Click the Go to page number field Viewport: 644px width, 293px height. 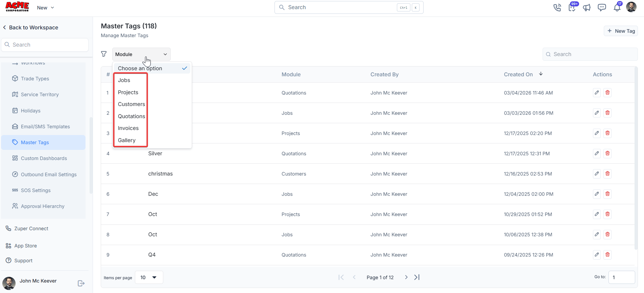point(621,277)
